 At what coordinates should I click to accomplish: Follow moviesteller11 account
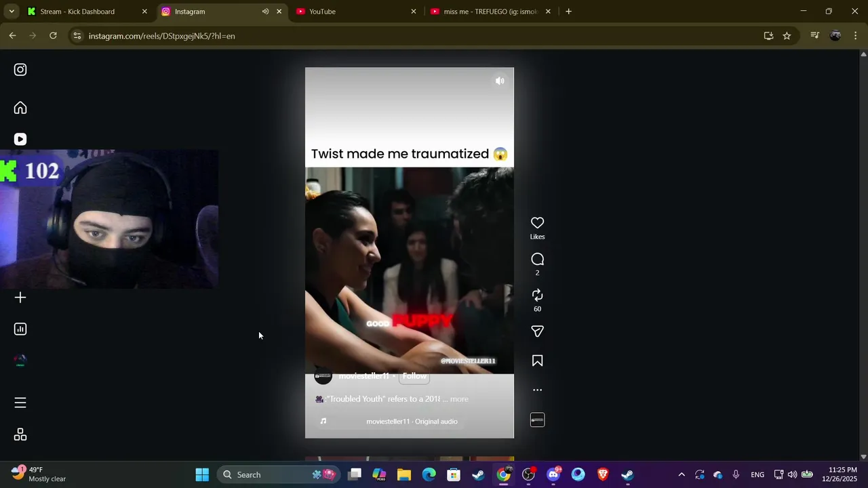(414, 376)
